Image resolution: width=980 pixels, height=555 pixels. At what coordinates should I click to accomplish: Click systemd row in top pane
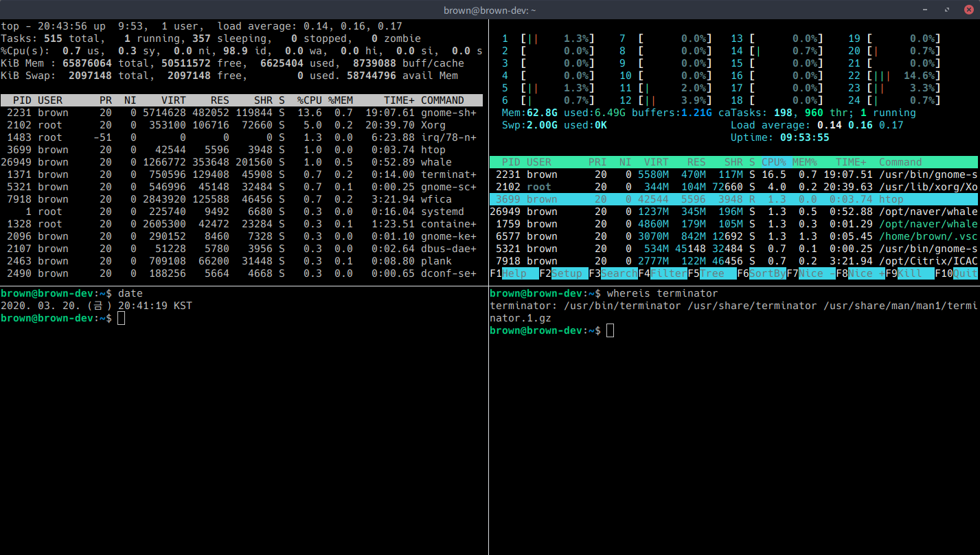(x=242, y=212)
